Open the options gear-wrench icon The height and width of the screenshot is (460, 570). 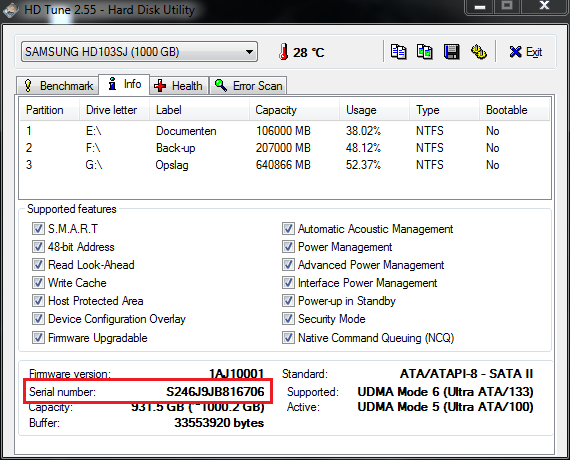coord(478,52)
